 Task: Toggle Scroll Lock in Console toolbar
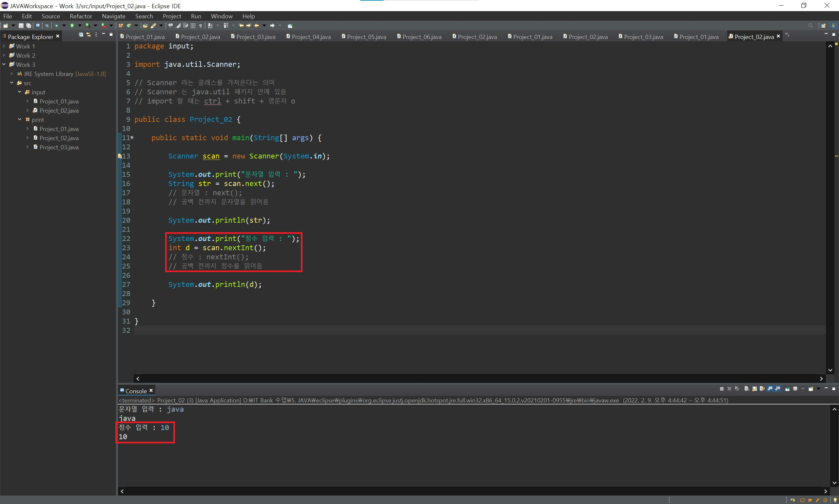(x=754, y=389)
